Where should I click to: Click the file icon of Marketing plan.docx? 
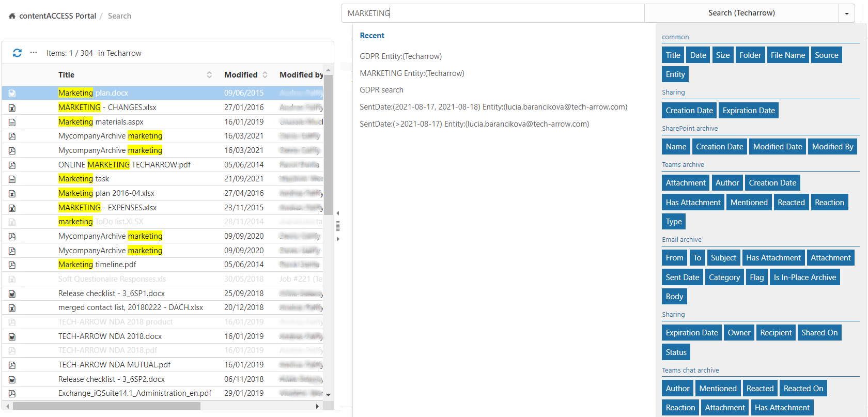pos(12,94)
